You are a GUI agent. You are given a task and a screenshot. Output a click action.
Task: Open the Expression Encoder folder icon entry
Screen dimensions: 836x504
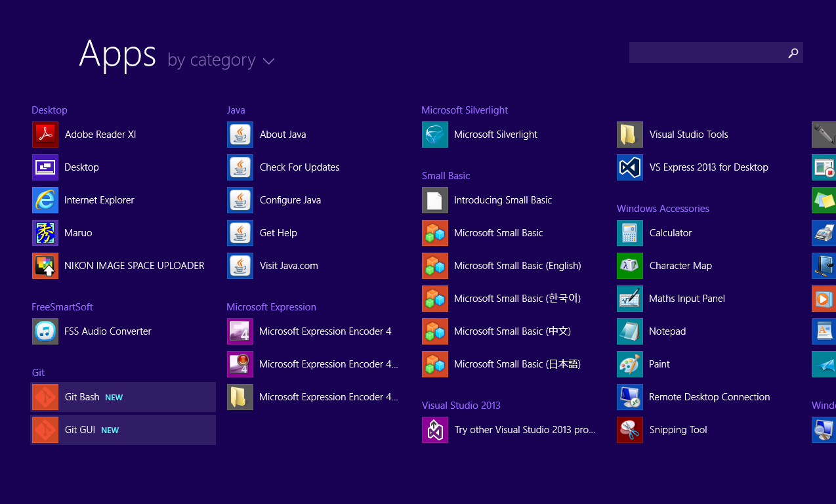pos(240,397)
